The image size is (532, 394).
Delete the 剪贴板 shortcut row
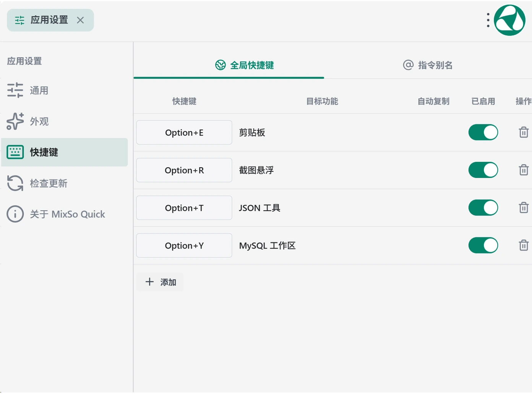(524, 132)
